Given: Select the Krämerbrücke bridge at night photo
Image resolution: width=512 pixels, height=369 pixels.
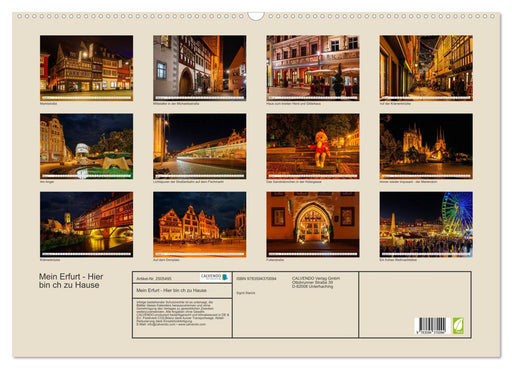Looking at the screenshot, I should pos(86,224).
